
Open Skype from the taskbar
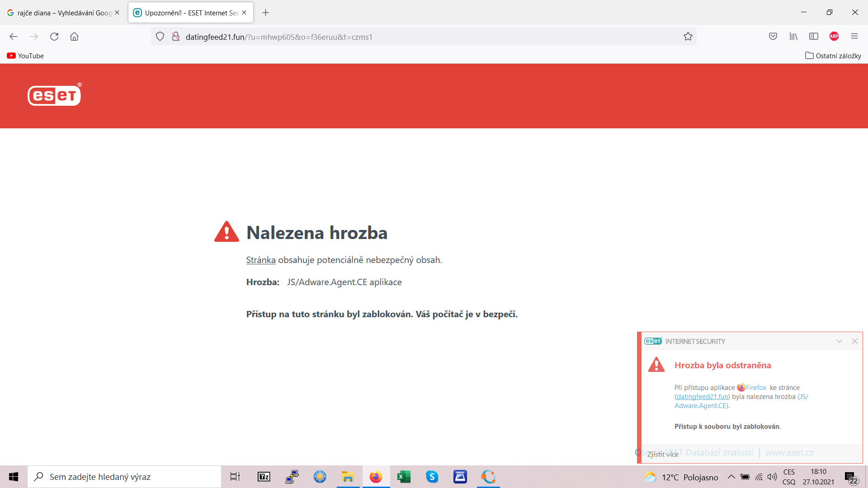(432, 477)
